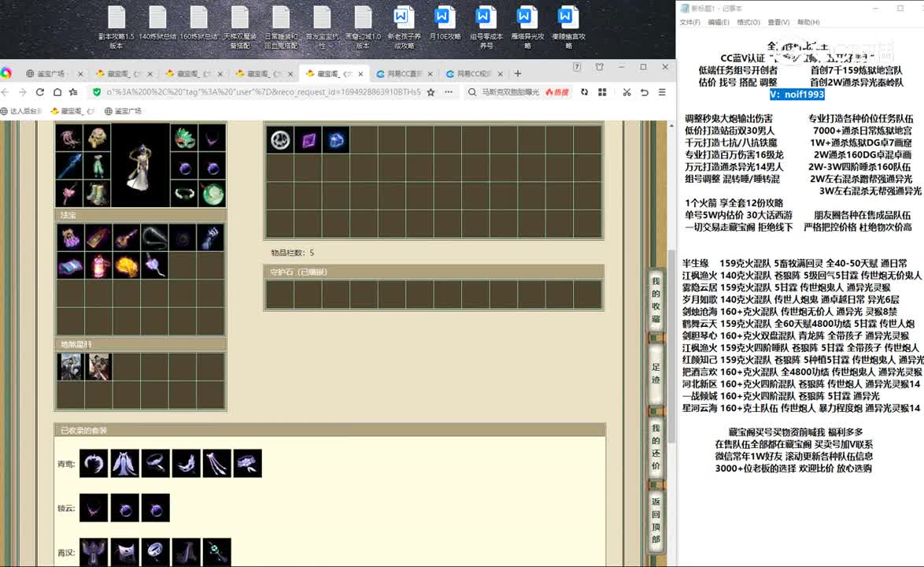The width and height of the screenshot is (924, 567).
Task: Open Notepad 查看(V) menu
Action: pos(778,22)
